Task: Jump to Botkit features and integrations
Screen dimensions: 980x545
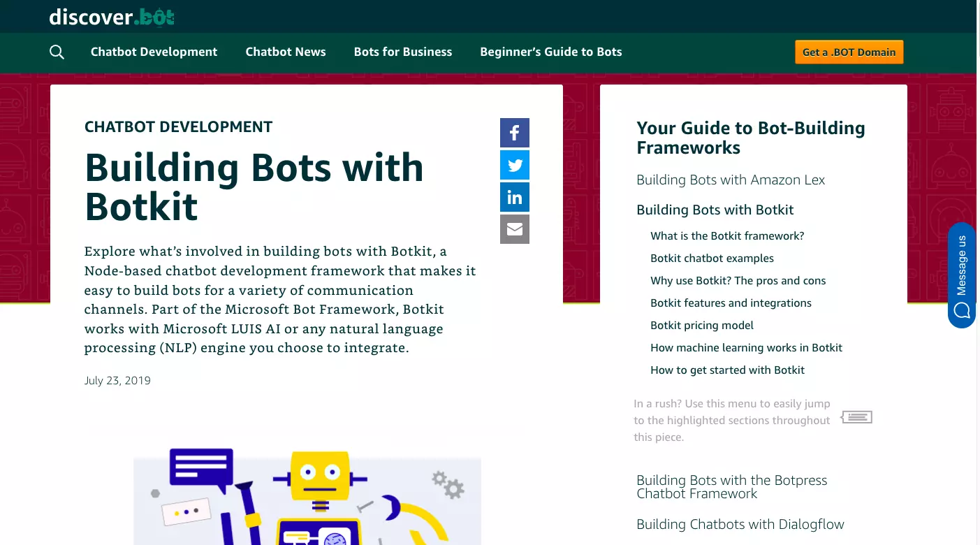Action: pos(731,303)
